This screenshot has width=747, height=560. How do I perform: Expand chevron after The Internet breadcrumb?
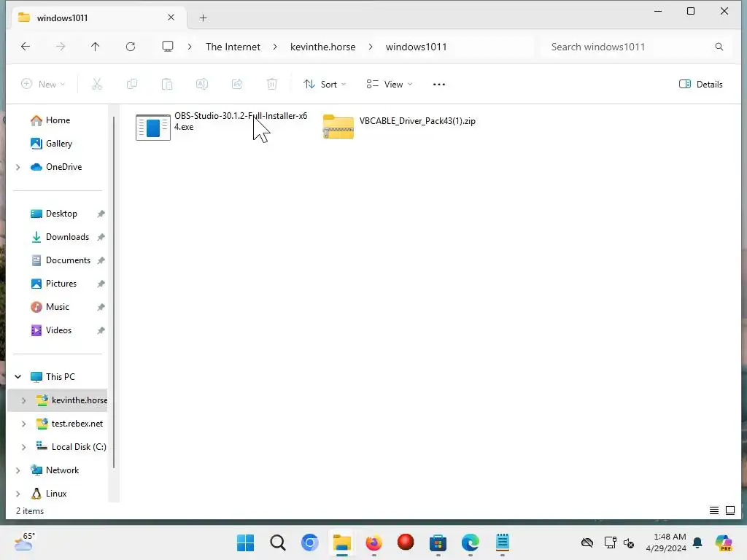(275, 47)
